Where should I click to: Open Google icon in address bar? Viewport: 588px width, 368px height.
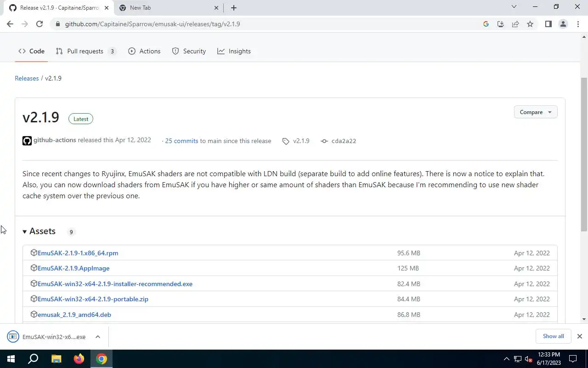[486, 24]
